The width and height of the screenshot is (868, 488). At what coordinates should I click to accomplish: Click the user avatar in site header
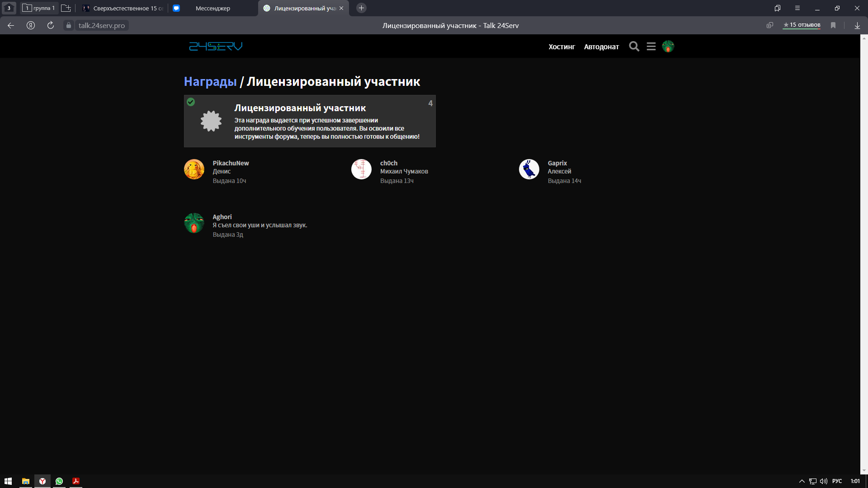pos(668,47)
